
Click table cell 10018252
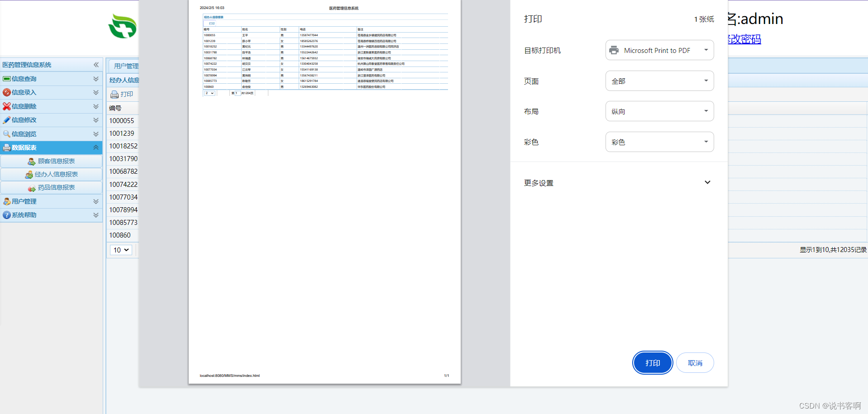(123, 146)
